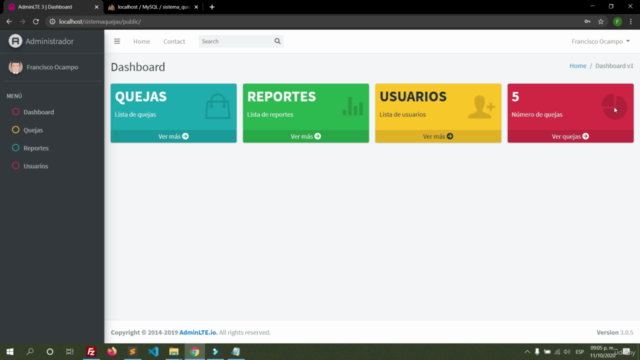Click the red circle icon beside Usuarios
Screen dimensions: 640x360
(x=16, y=166)
